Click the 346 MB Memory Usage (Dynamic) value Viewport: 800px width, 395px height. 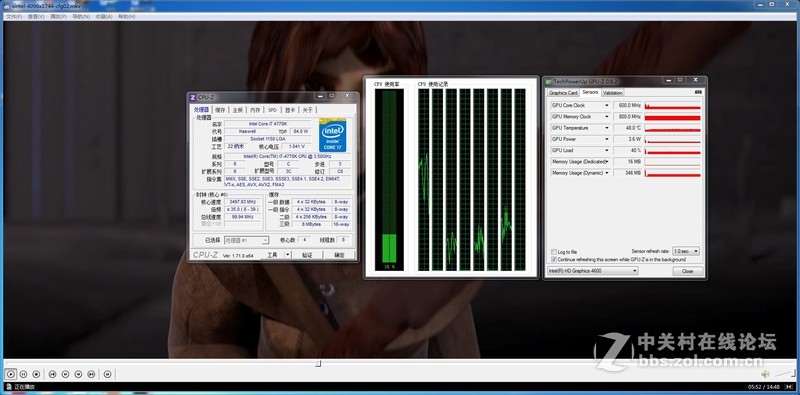click(628, 173)
